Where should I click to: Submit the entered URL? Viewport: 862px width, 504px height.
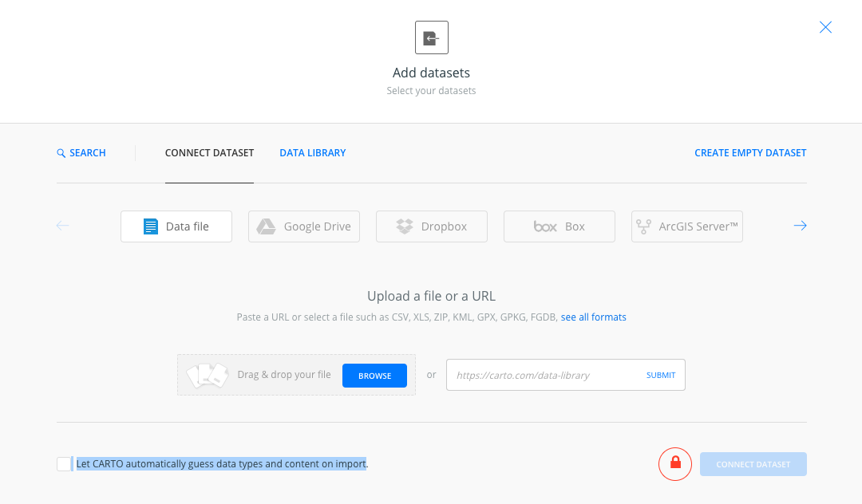[661, 375]
